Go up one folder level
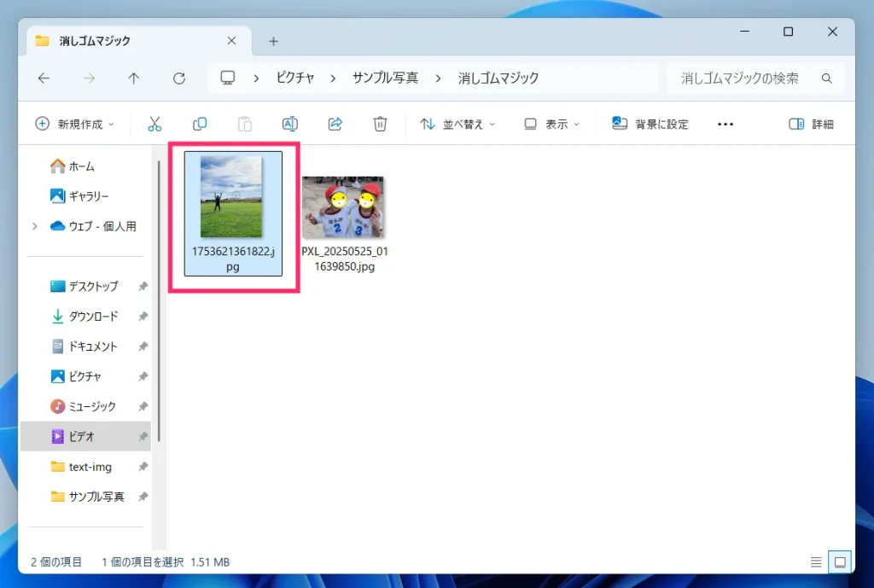Screen dimensions: 874x588 point(133,78)
